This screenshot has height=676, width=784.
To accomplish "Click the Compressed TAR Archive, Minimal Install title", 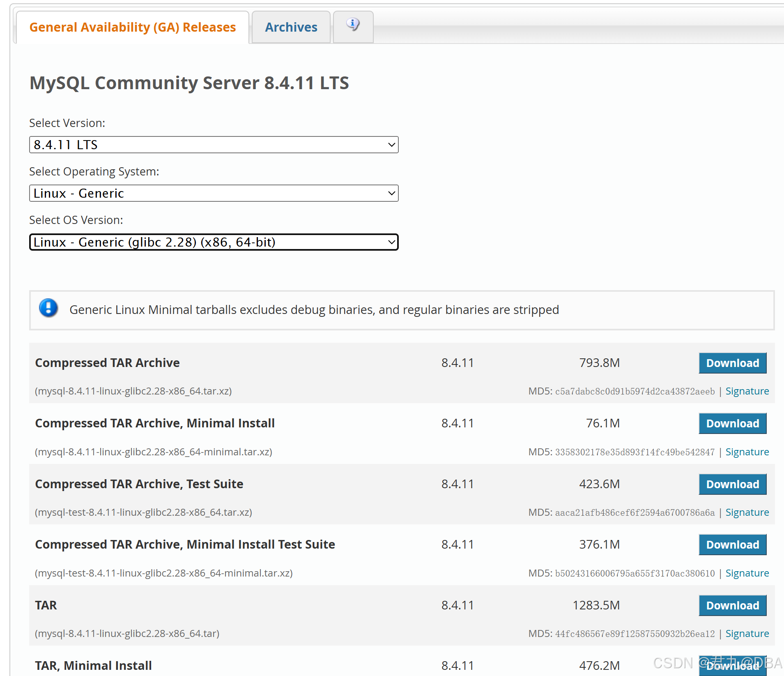I will pyautogui.click(x=155, y=423).
